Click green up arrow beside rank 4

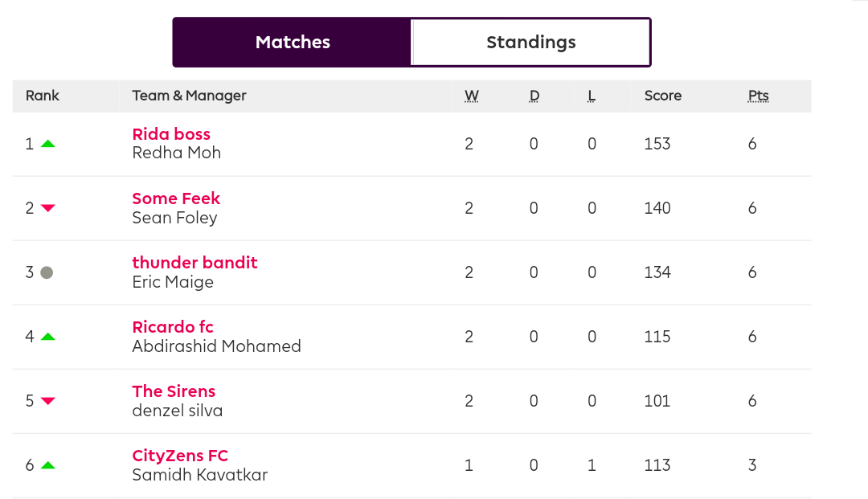click(48, 337)
